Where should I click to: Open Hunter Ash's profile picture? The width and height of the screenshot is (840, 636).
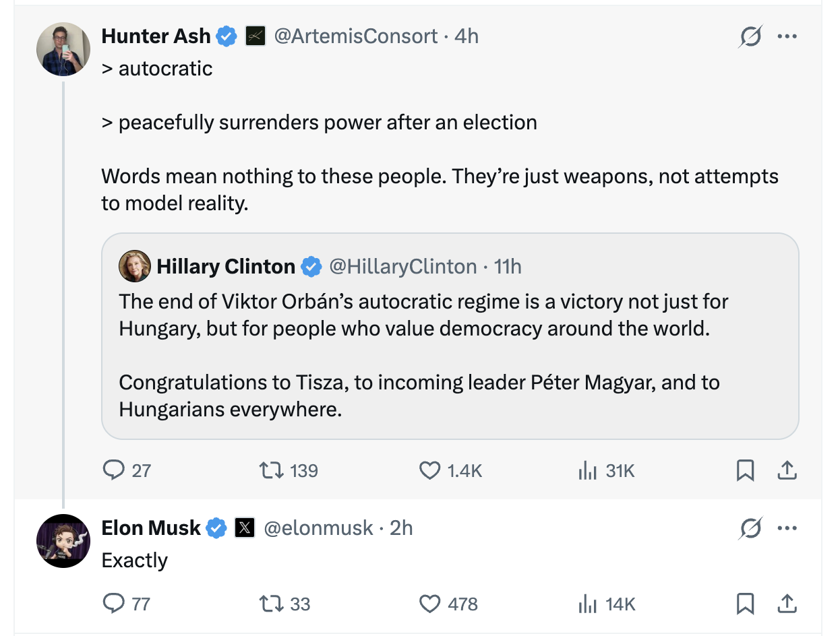point(63,49)
